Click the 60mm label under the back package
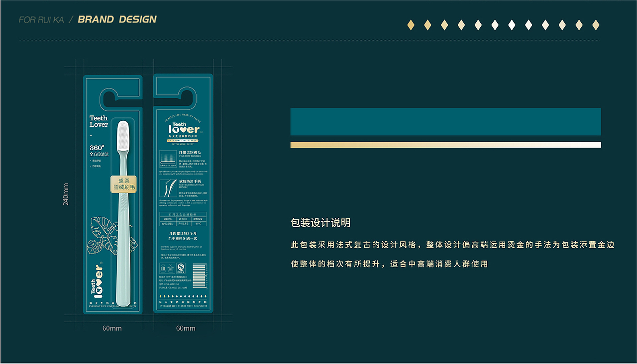Viewport: 637px width, 364px height. coord(186,328)
